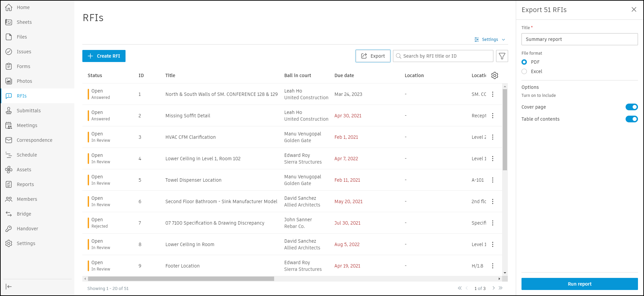Go to next page of RFIs
Screen dimensions: 644x296
point(493,288)
